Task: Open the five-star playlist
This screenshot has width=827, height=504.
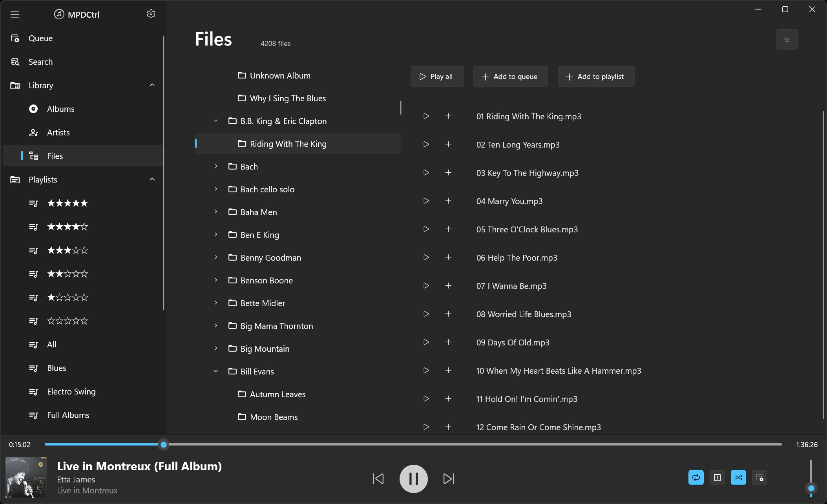Action: 83,203
